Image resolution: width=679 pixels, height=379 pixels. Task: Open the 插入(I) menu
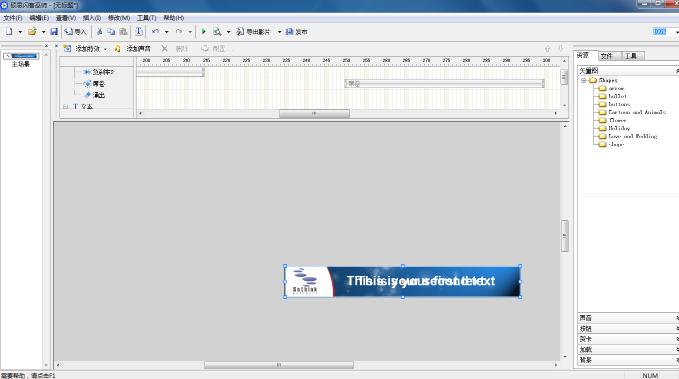(92, 18)
